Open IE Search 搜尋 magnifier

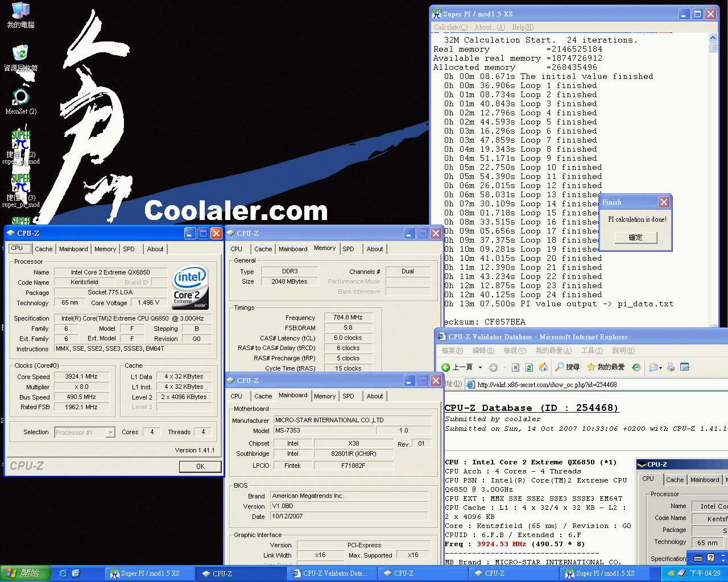click(x=567, y=367)
